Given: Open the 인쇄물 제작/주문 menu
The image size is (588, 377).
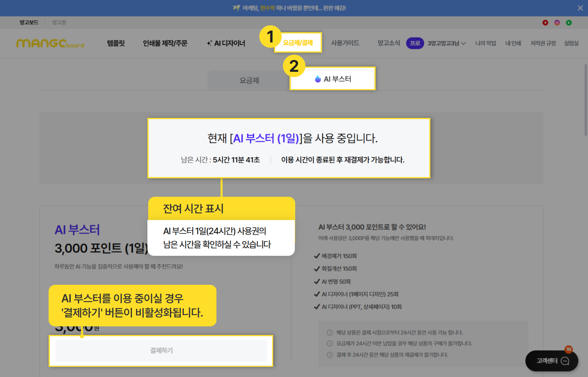Looking at the screenshot, I should 165,43.
